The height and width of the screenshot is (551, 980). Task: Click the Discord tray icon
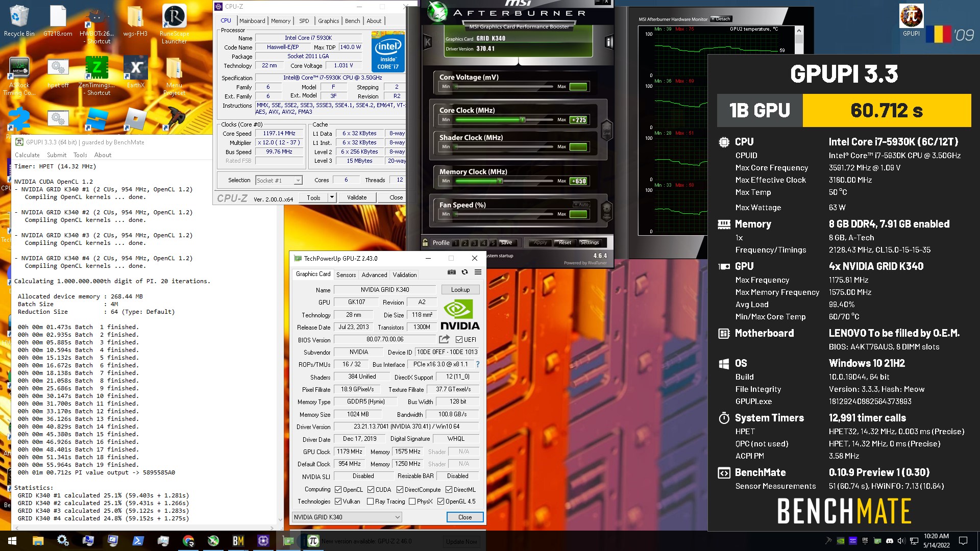(x=890, y=541)
